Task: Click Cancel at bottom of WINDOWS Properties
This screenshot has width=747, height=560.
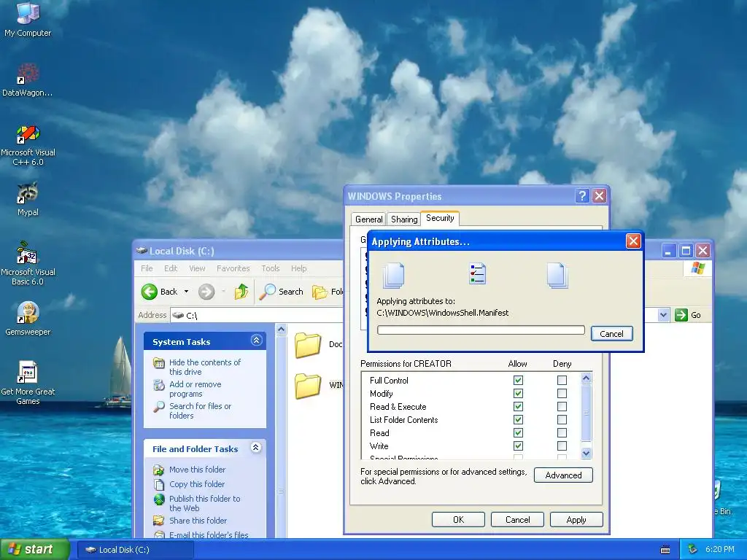Action: pyautogui.click(x=517, y=519)
